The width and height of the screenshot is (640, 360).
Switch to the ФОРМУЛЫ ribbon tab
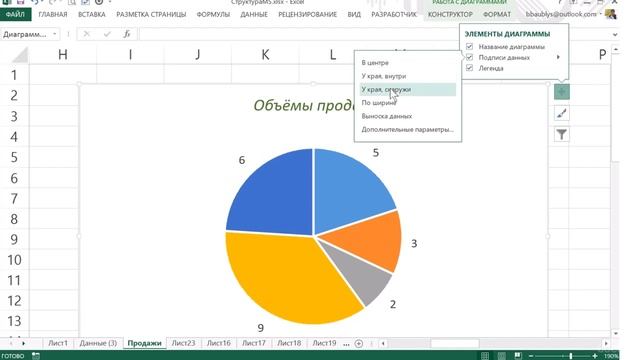213,14
